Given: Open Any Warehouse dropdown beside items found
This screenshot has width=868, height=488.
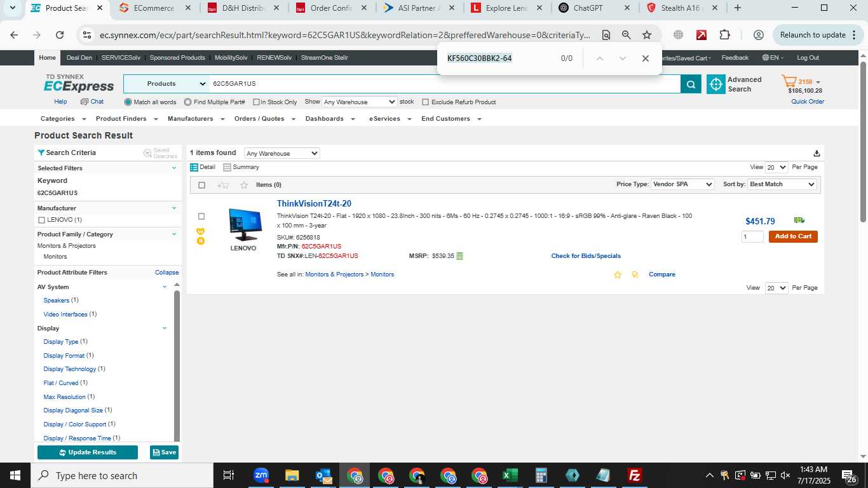Looking at the screenshot, I should coord(281,153).
